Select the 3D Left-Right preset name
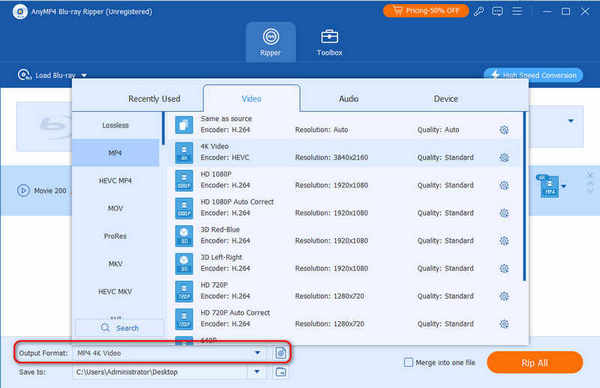 pos(221,257)
